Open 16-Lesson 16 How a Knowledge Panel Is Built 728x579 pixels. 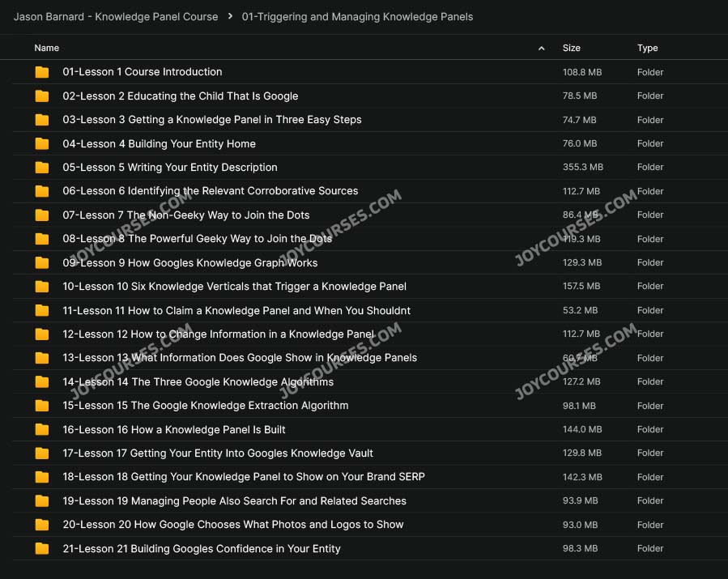click(x=173, y=429)
